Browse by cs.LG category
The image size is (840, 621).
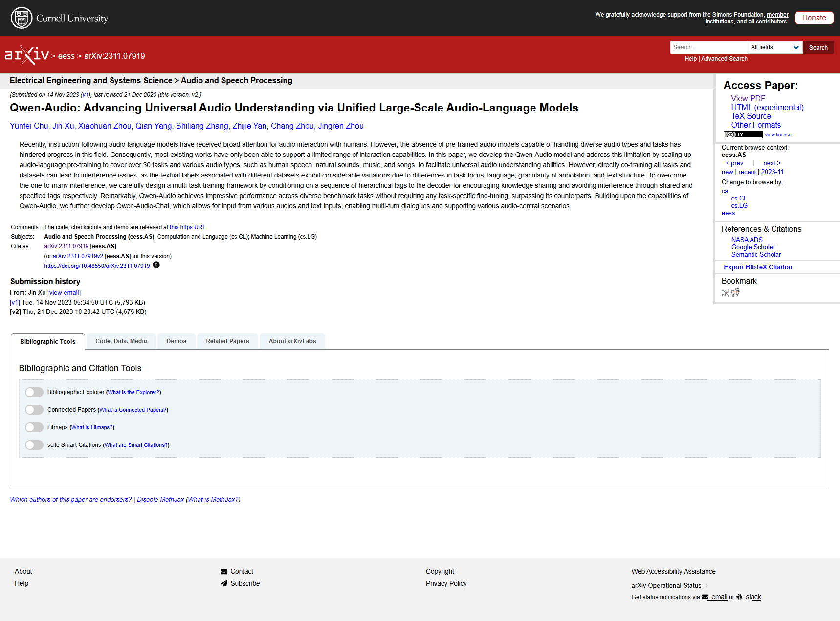[x=739, y=206]
